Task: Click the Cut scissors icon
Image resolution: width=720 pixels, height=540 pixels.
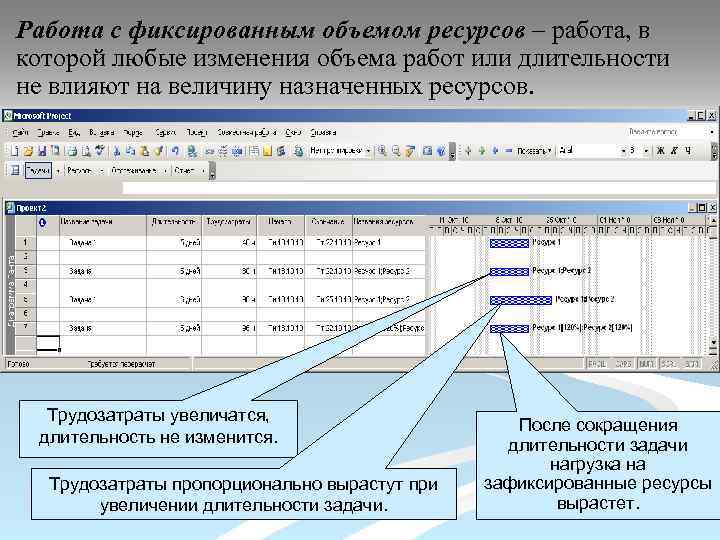Action: click(x=117, y=151)
